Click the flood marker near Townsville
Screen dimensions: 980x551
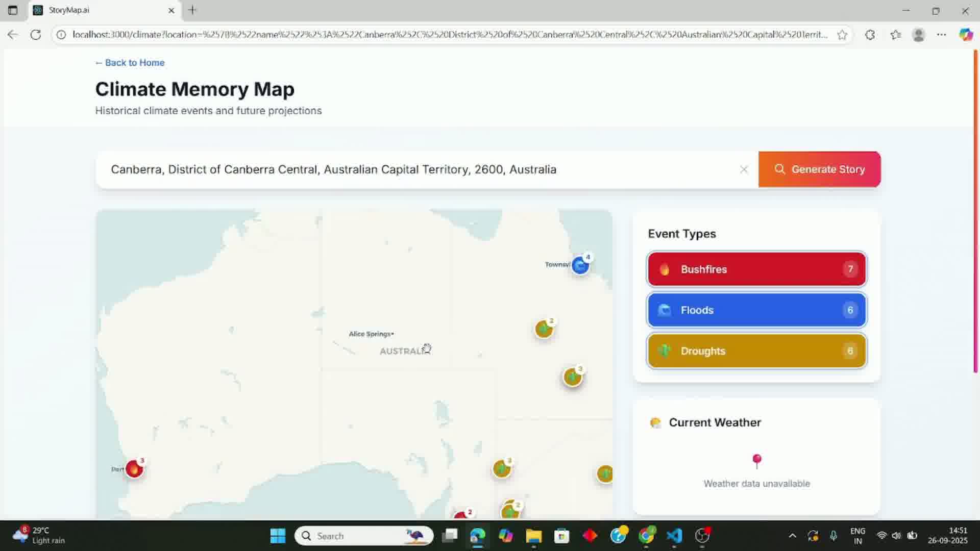tap(580, 265)
